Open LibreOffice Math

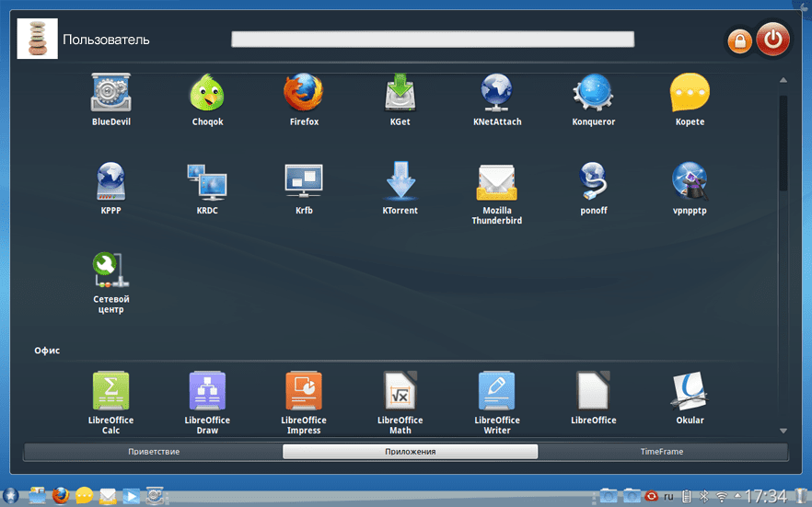[400, 402]
